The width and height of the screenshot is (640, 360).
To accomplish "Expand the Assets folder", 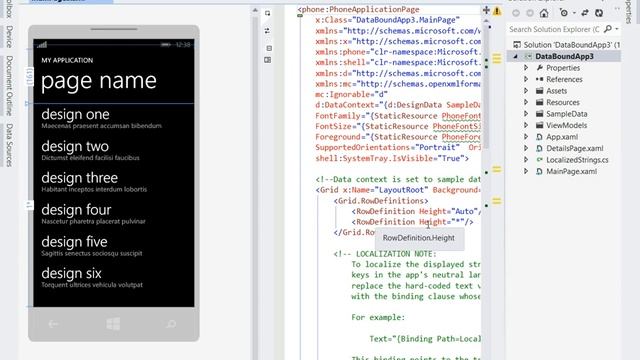I will pyautogui.click(x=526, y=91).
